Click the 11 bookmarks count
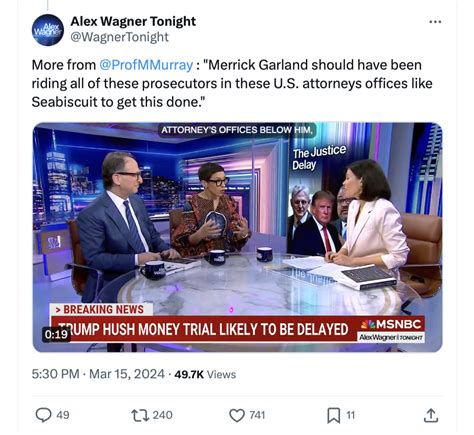 (x=350, y=415)
